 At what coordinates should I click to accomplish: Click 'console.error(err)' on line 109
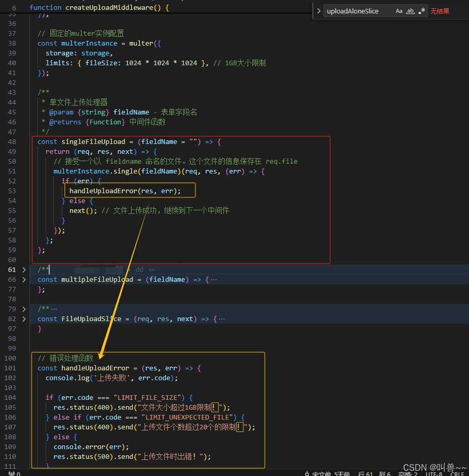[89, 447]
